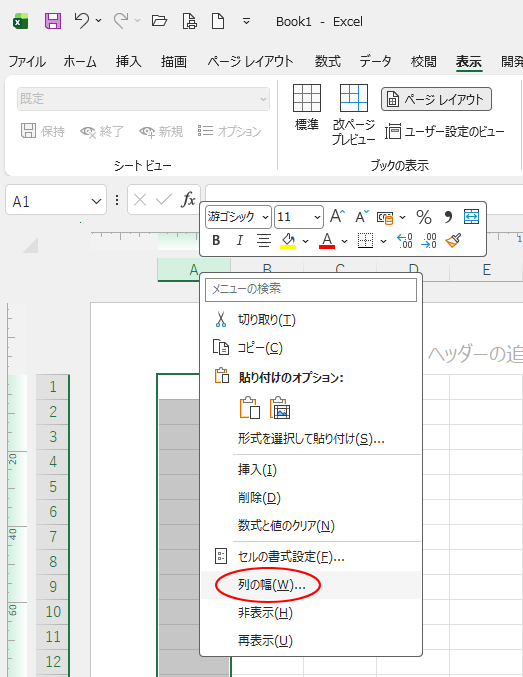The width and height of the screenshot is (523, 677).
Task: Increase font size in mini toolbar
Action: tap(338, 216)
